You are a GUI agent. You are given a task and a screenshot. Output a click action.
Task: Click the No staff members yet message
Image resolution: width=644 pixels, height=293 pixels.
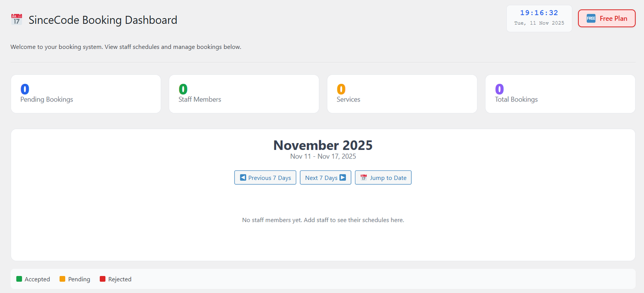point(323,220)
